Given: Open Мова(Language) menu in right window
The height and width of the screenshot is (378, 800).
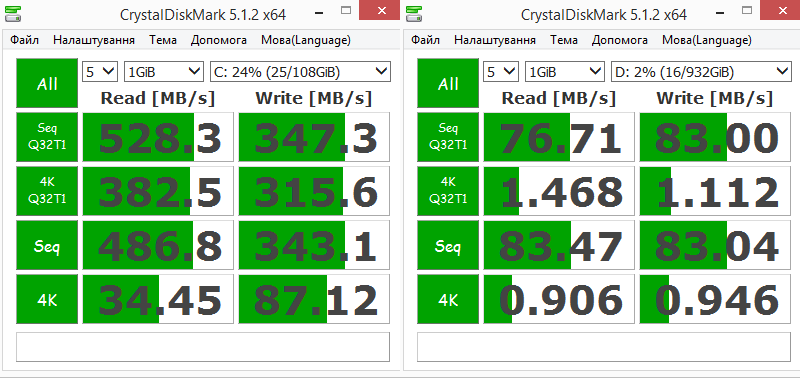Looking at the screenshot, I should [x=707, y=40].
